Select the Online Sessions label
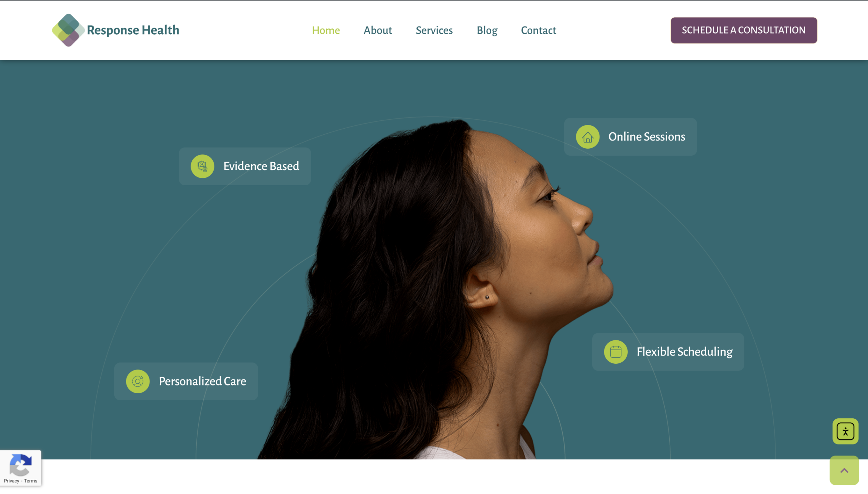Viewport: 868px width, 494px height. pos(647,137)
